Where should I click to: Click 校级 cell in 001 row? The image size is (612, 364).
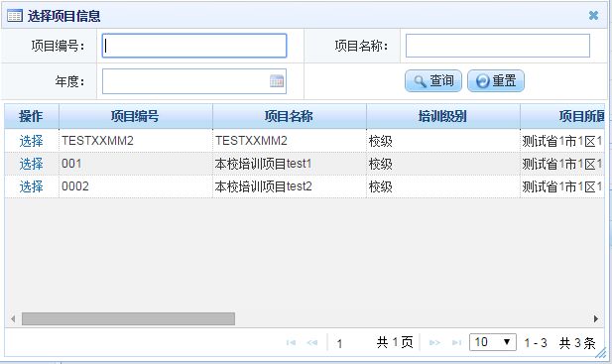[443, 164]
